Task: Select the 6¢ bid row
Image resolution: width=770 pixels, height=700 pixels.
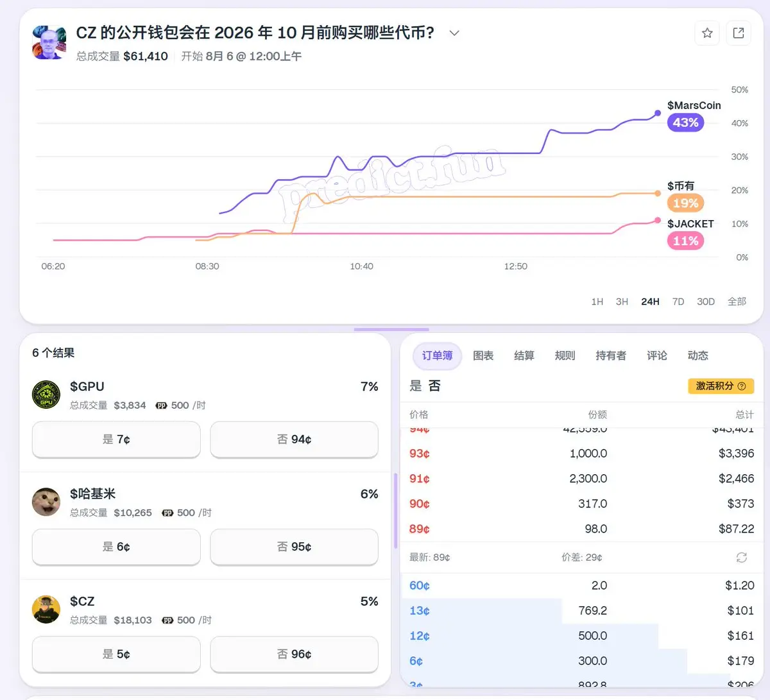Action: [581, 661]
